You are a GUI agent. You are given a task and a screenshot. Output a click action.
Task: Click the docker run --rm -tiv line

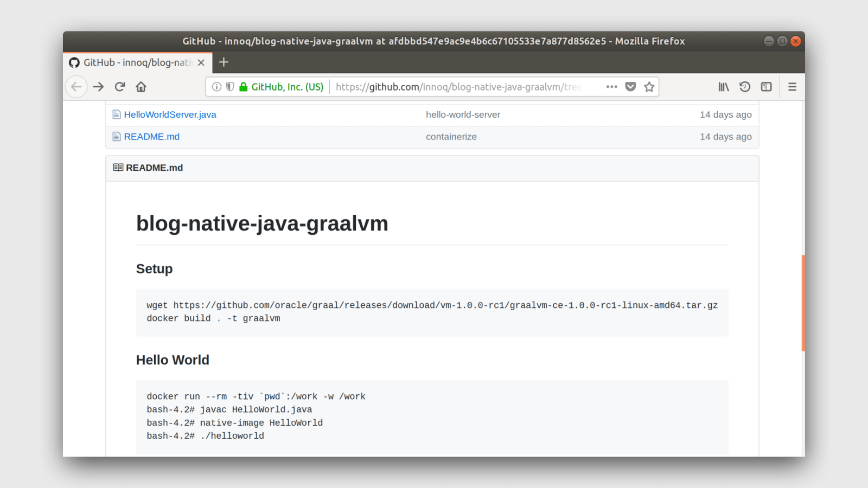pos(256,396)
